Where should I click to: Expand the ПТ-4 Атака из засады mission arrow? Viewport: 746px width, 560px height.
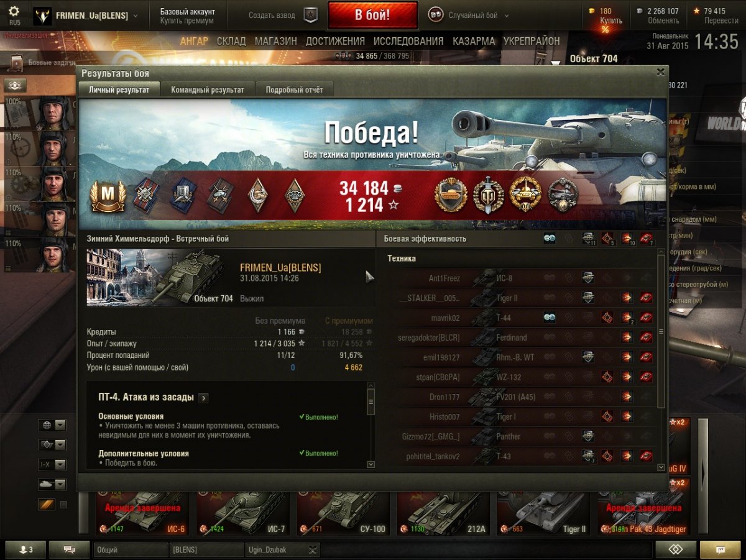coord(203,397)
